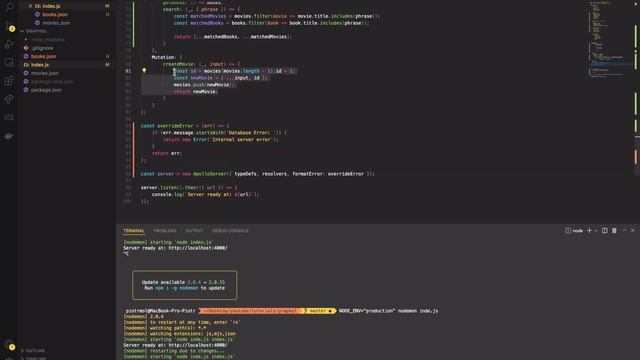Select books.json in open editors list
640x360 pixels.
(x=55, y=14)
